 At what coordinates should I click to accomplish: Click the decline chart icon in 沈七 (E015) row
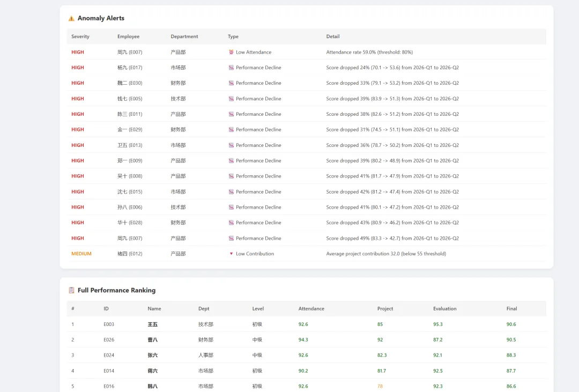click(231, 192)
